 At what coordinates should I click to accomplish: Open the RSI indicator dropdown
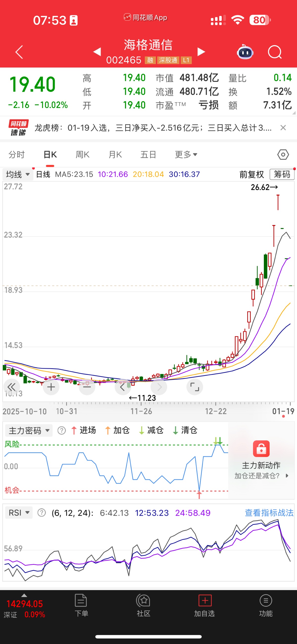(x=19, y=513)
